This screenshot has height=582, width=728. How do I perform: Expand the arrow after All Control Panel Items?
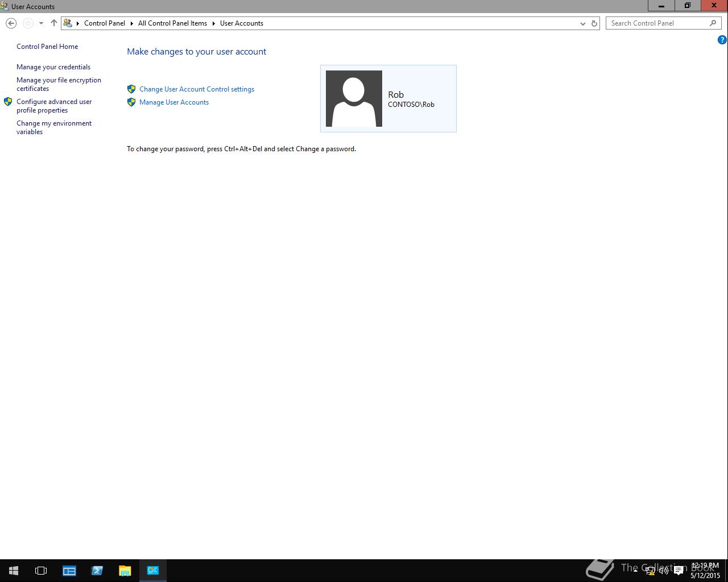[214, 23]
